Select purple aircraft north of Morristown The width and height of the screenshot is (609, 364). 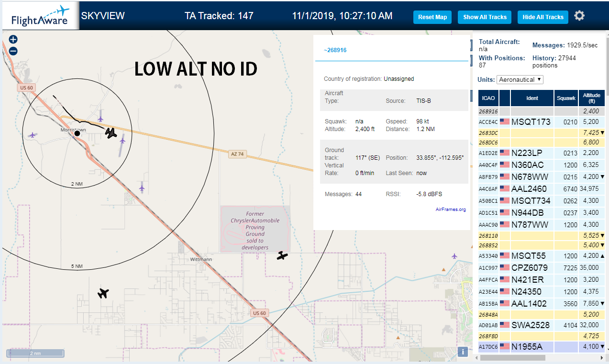coord(100,118)
